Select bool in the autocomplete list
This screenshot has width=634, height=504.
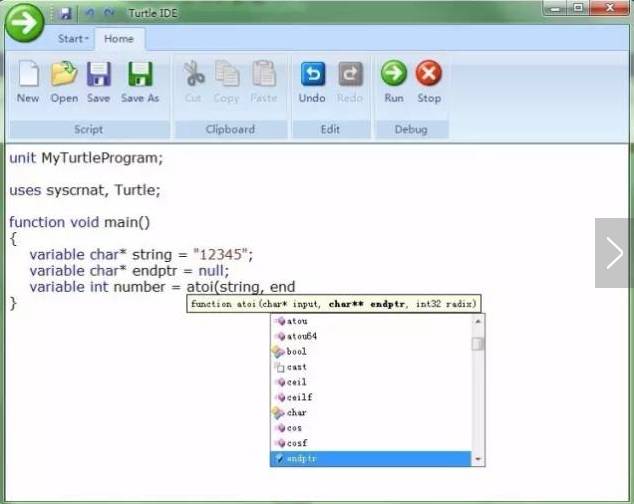tap(371, 352)
